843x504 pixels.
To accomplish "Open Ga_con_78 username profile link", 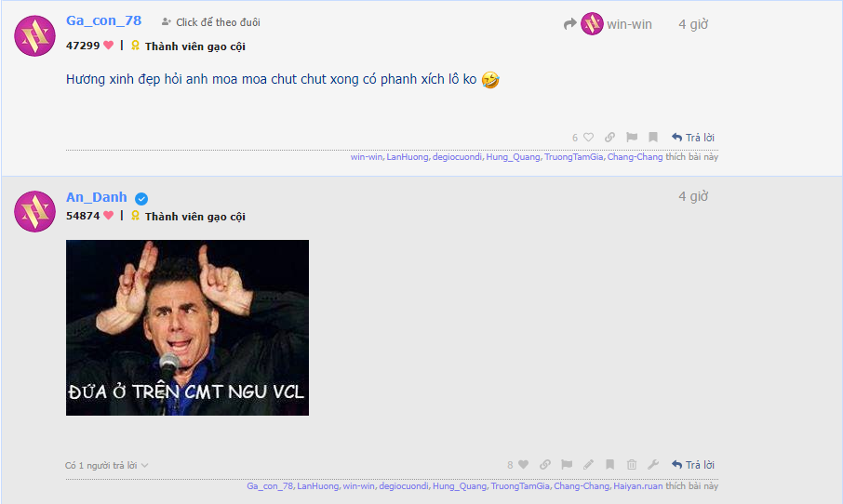I will pos(104,20).
